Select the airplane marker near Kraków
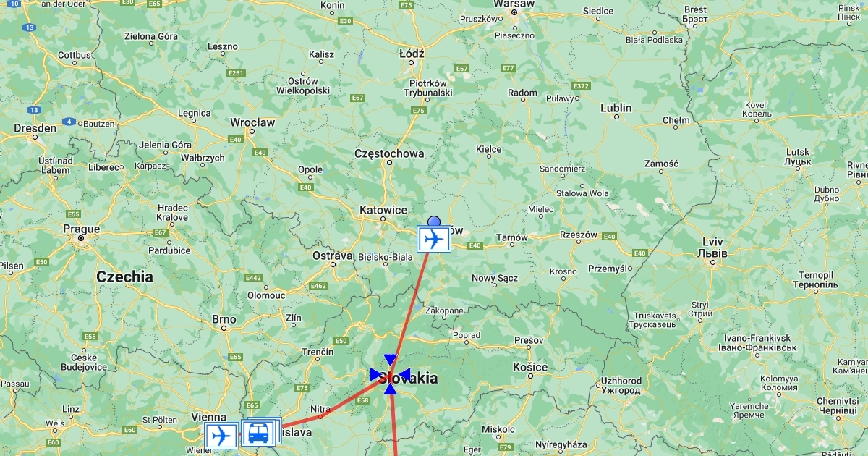This screenshot has height=456, width=868. click(434, 239)
